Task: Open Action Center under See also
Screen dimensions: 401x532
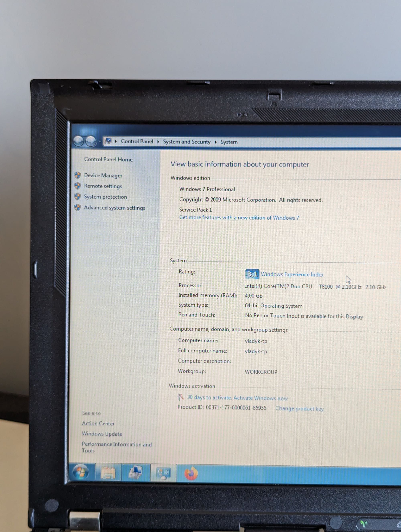Action: pyautogui.click(x=98, y=423)
